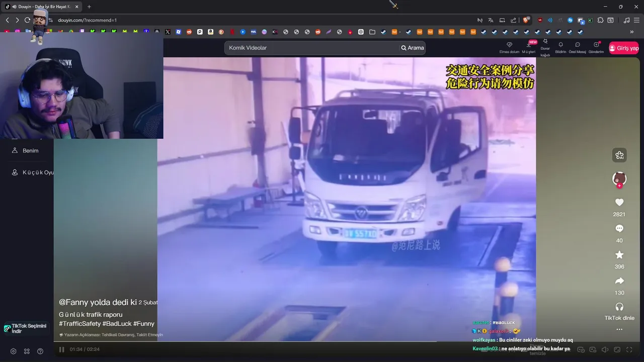Viewport: 644px width, 362px height.
Task: Favorite the video with the star icon
Action: click(x=619, y=255)
